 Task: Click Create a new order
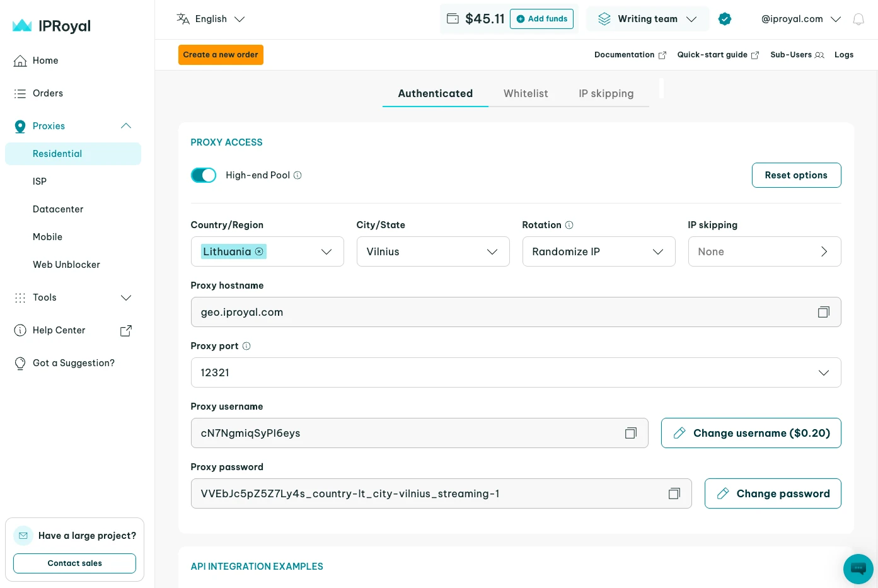pos(221,55)
